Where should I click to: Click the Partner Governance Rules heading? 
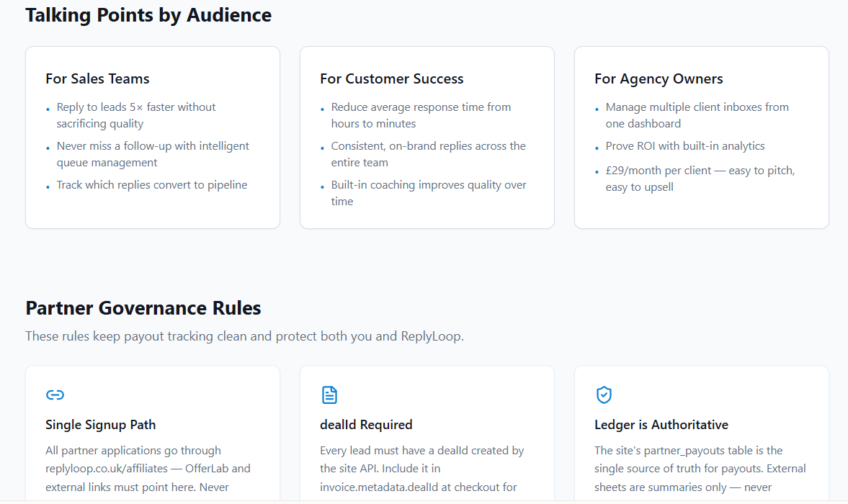click(143, 307)
